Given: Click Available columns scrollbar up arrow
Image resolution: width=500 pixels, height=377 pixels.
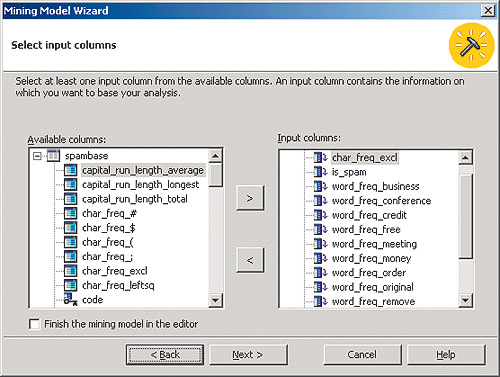Looking at the screenshot, I should [215, 156].
